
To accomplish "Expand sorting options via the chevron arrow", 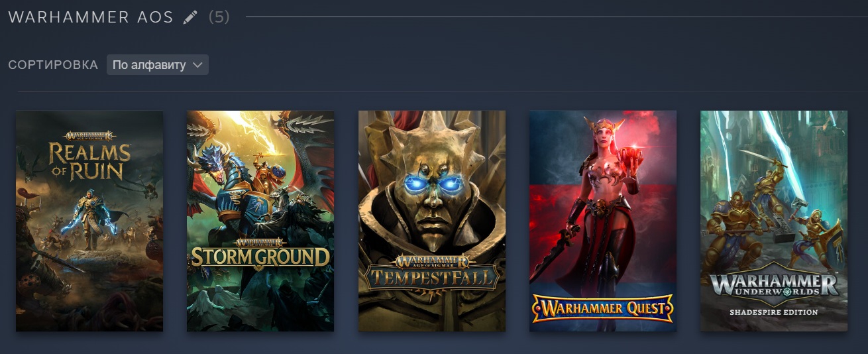I will (x=197, y=65).
